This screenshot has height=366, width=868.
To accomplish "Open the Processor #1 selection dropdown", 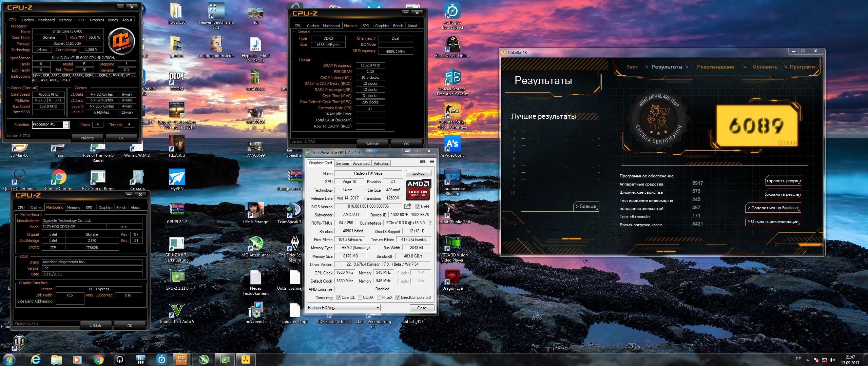I will coord(51,124).
